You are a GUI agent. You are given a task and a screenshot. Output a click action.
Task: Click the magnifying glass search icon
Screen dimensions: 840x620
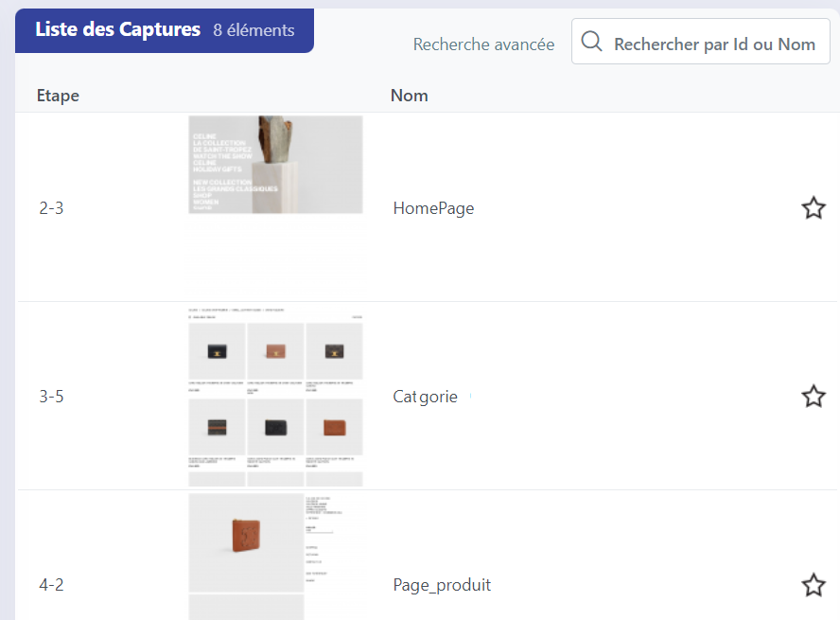point(591,42)
